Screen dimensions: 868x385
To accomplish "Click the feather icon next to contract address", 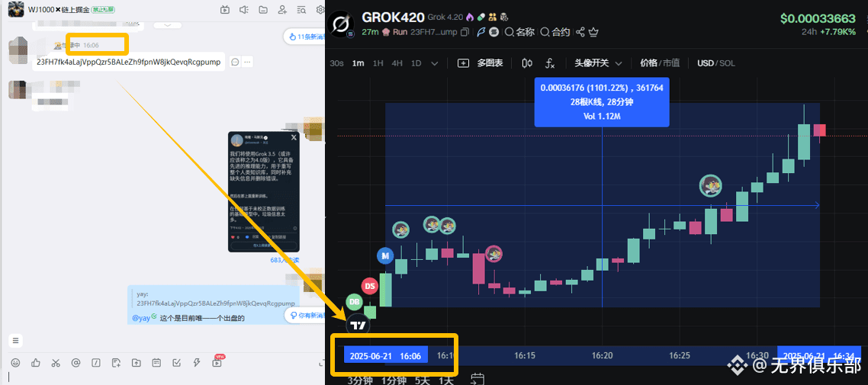I will click(481, 32).
